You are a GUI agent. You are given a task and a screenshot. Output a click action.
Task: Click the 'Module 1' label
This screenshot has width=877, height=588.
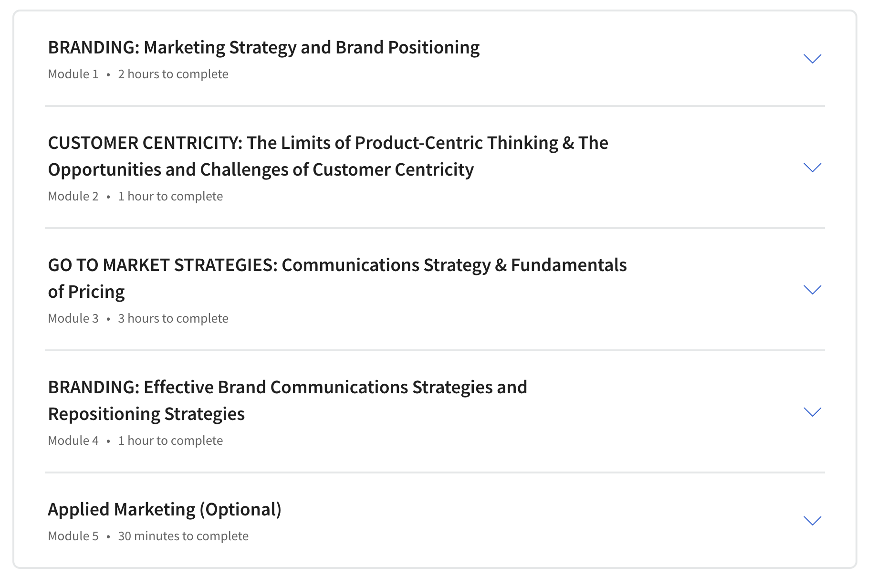click(x=73, y=74)
